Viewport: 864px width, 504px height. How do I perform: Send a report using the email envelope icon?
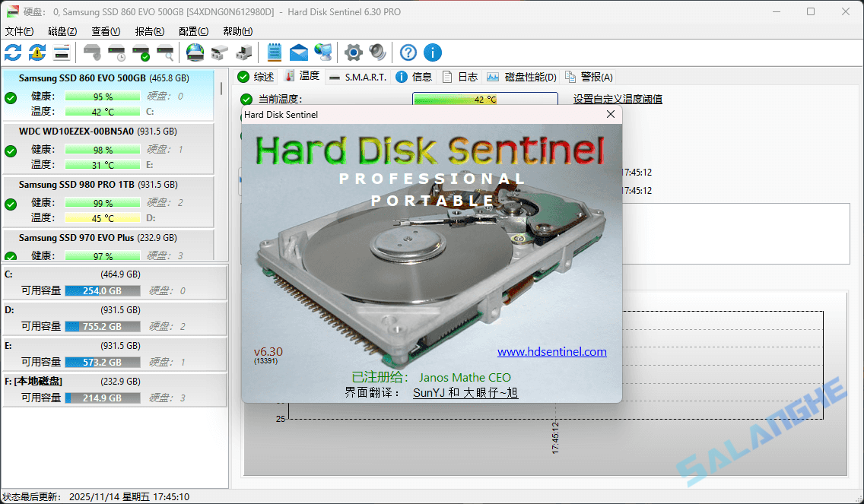(x=298, y=52)
